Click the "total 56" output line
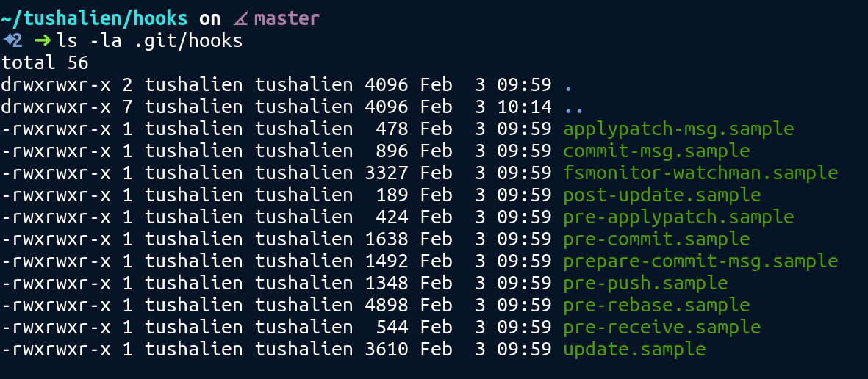This screenshot has height=379, width=868. tap(46, 63)
